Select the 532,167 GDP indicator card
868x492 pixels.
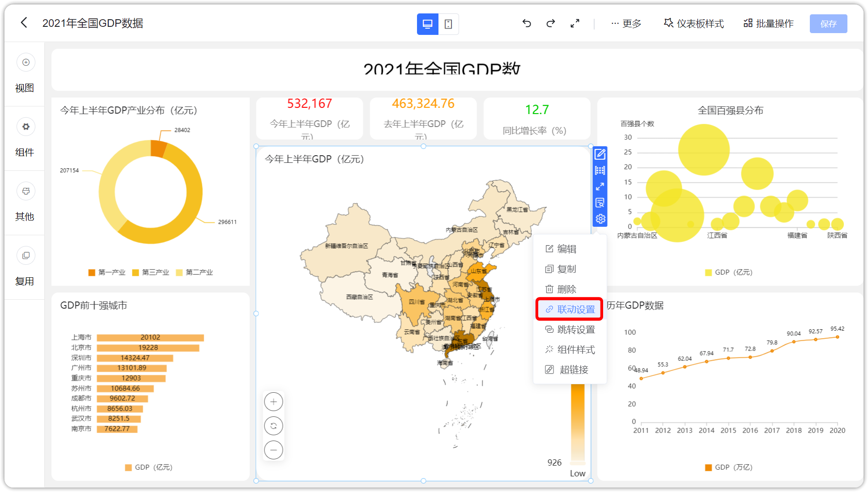click(310, 119)
